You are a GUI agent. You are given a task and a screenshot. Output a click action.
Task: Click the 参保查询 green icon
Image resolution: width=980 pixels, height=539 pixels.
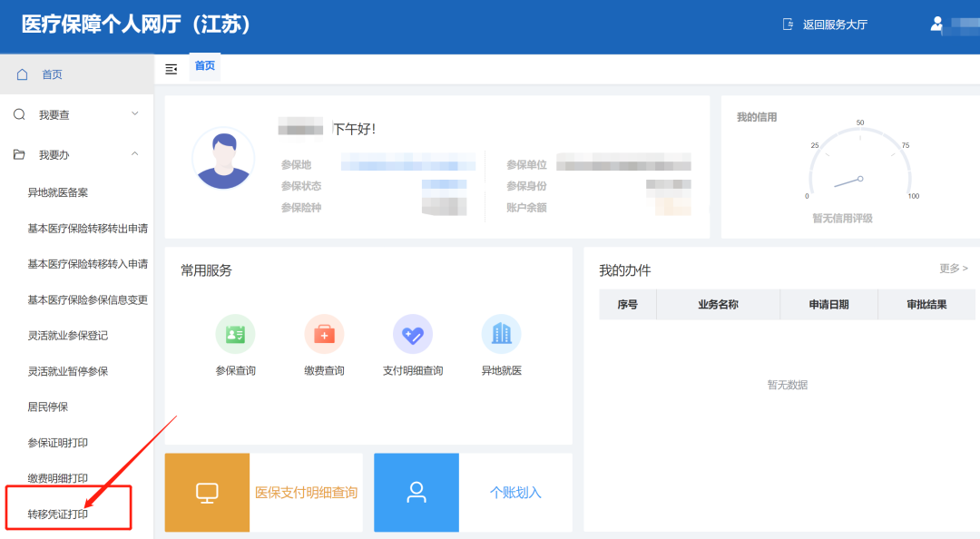(x=235, y=334)
